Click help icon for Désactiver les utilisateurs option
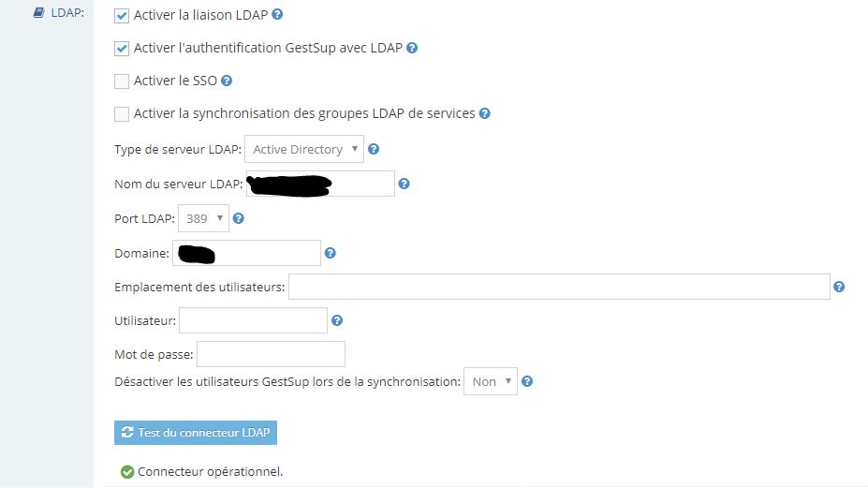The width and height of the screenshot is (868, 488). 527,381
